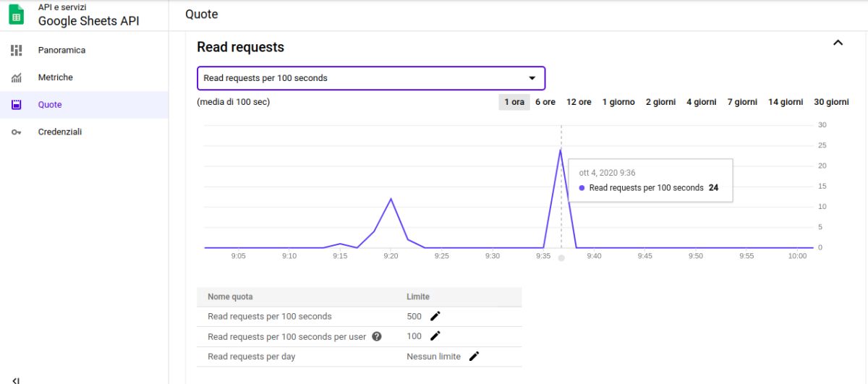Viewport: 868px width, 384px height.
Task: Click the Metriche chart icon
Action: [17, 77]
